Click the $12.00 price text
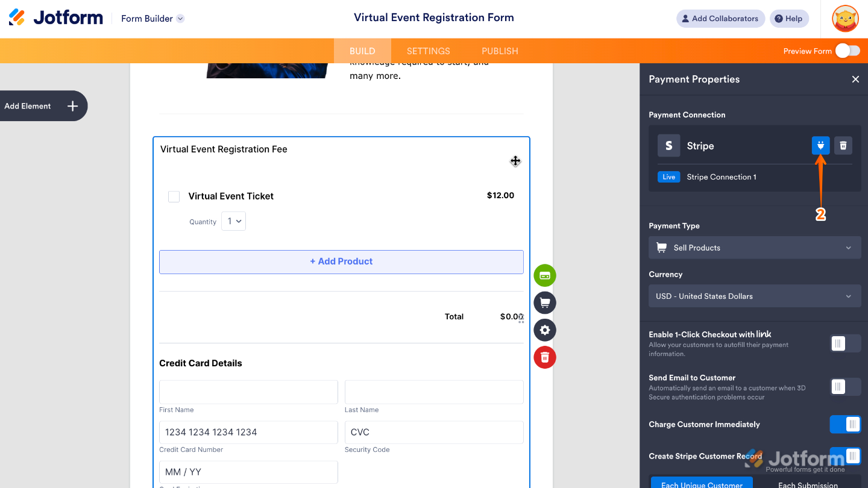This screenshot has width=868, height=488. (500, 195)
